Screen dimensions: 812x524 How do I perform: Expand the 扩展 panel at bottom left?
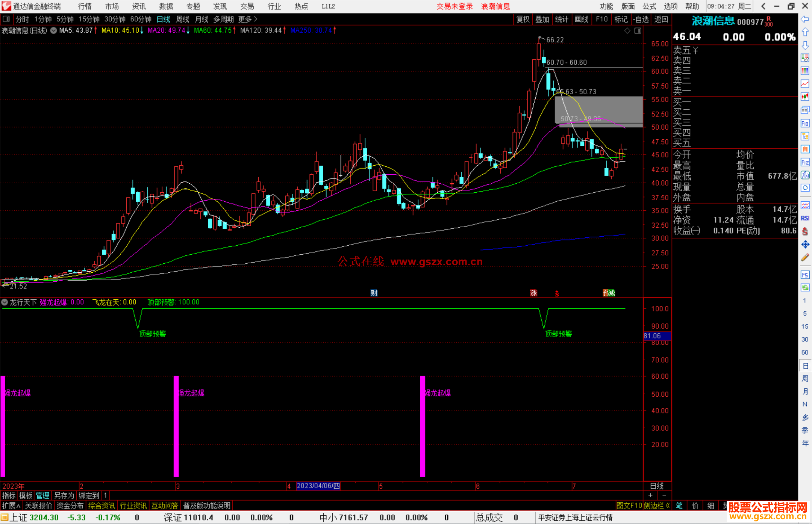pyautogui.click(x=11, y=506)
